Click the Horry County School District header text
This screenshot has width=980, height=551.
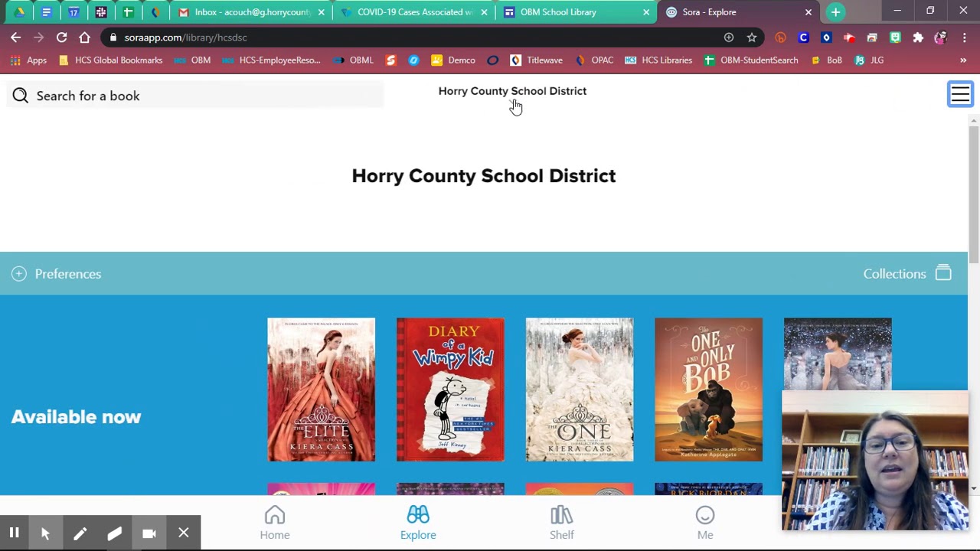pos(512,91)
